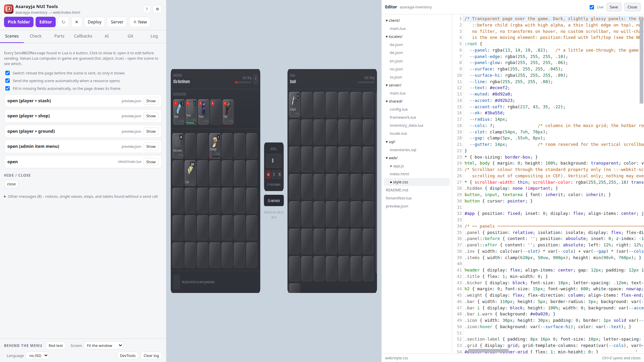Viewport: 644px width, 362px height.
Task: Open the Log tab
Action: pyautogui.click(x=154, y=36)
